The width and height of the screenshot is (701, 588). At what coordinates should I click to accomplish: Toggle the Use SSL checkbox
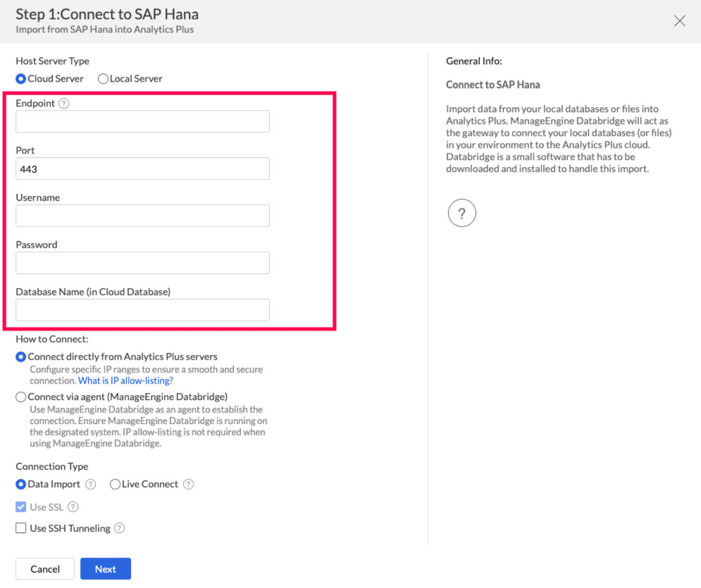(21, 507)
